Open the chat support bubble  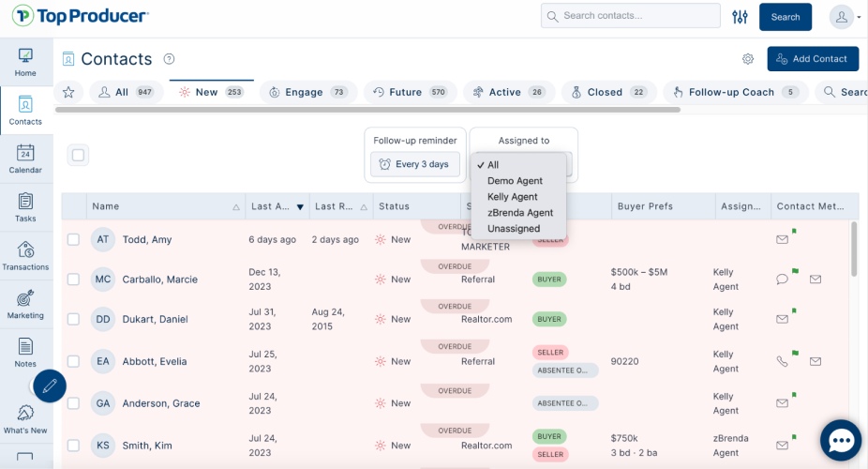pos(841,442)
